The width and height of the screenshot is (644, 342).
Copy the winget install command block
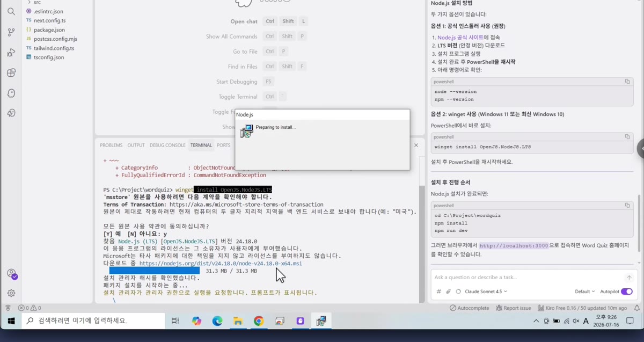point(627,137)
